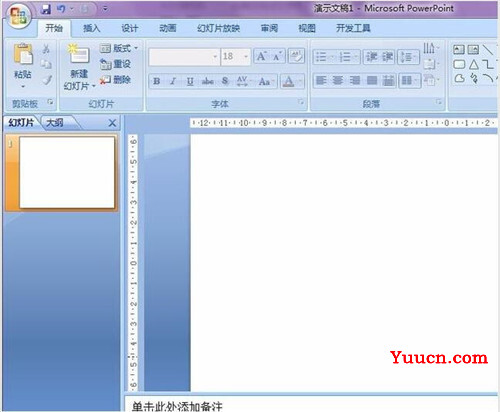The image size is (500, 412).
Task: Open the font size 18 dropdown
Action: click(x=246, y=57)
